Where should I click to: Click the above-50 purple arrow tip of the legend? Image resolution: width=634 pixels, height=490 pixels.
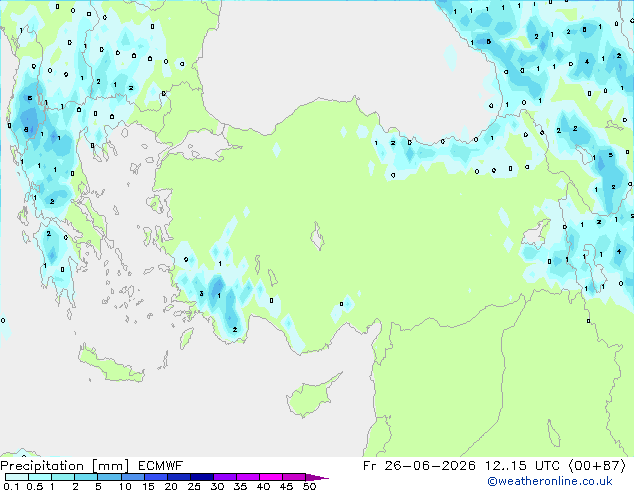point(317,477)
